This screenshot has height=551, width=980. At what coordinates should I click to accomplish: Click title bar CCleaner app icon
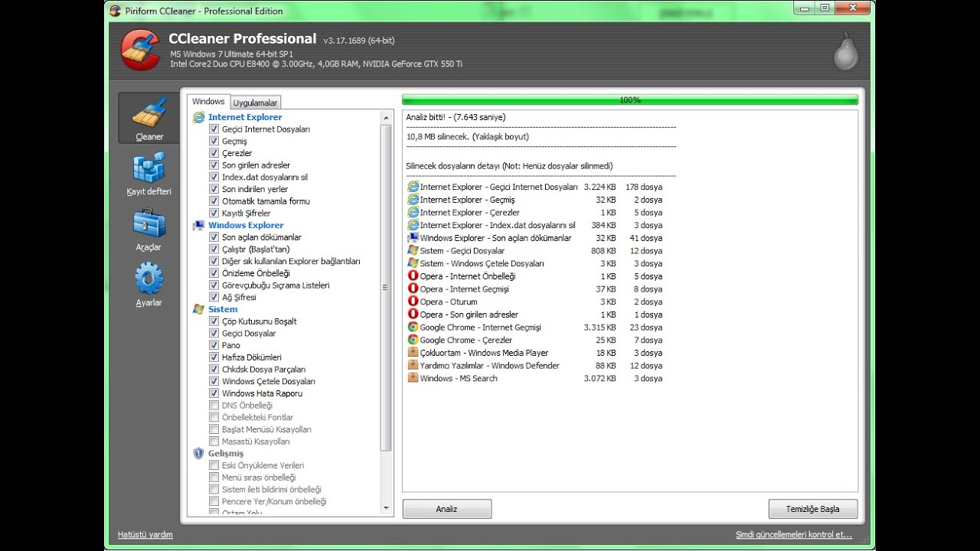point(116,11)
